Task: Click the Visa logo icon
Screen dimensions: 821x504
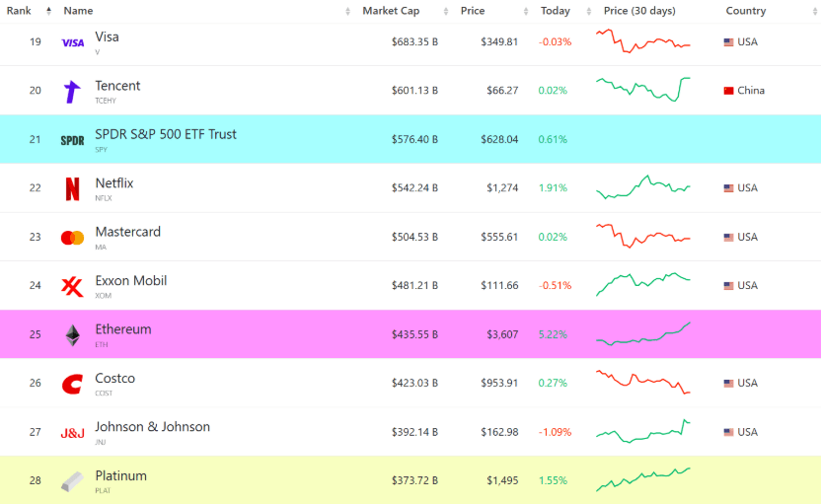Action: pyautogui.click(x=72, y=42)
